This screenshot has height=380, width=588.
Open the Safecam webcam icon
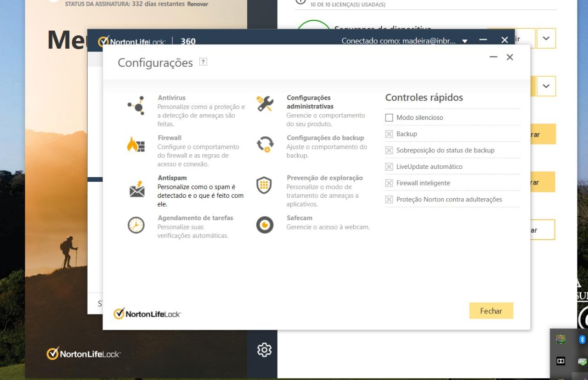[x=265, y=225]
